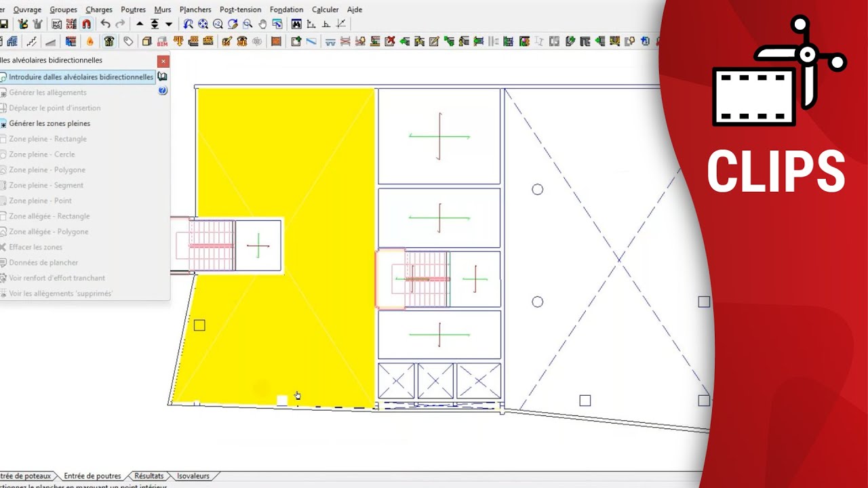Open the Groupes menu
868x488 pixels.
(x=63, y=9)
